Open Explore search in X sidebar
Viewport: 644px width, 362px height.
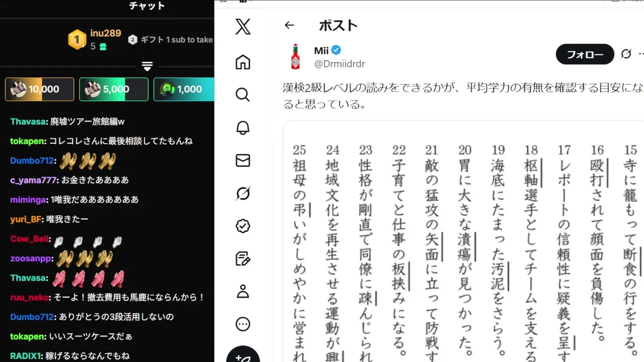click(243, 95)
